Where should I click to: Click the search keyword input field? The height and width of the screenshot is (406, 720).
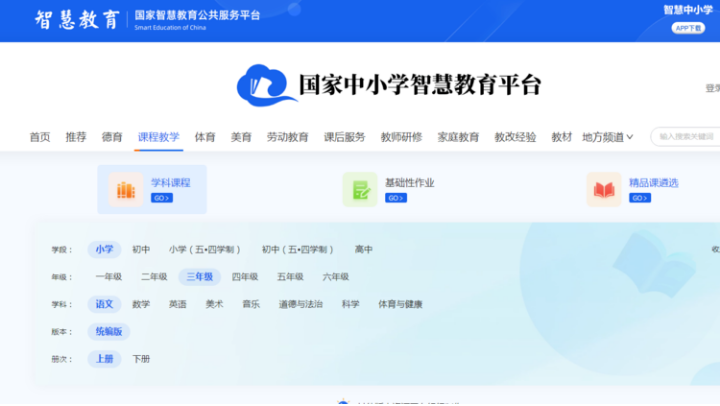click(x=687, y=137)
